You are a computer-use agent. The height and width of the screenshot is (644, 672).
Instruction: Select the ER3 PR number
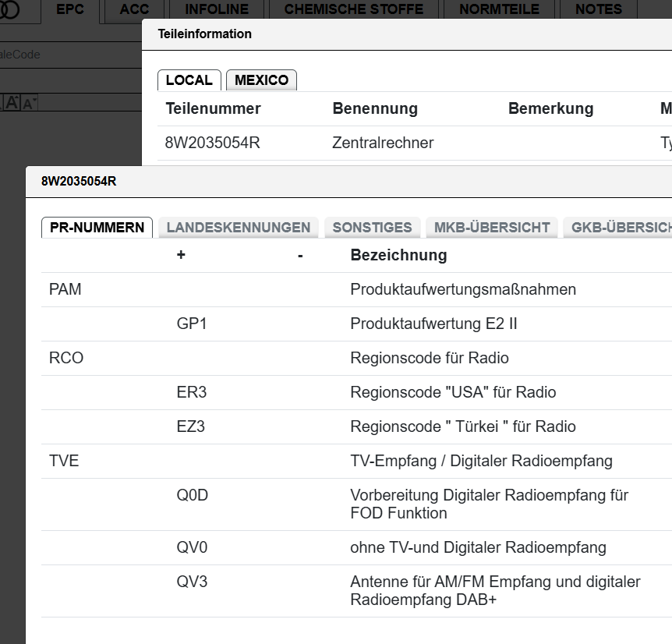coord(192,392)
